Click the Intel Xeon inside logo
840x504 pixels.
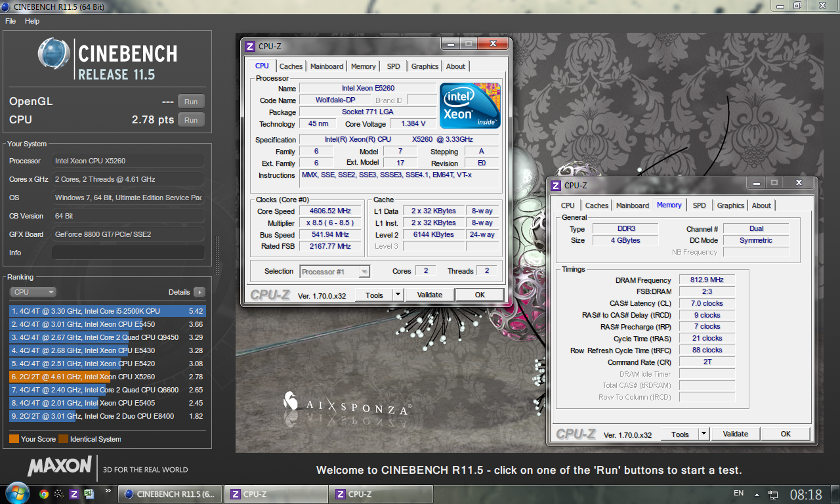click(x=469, y=105)
